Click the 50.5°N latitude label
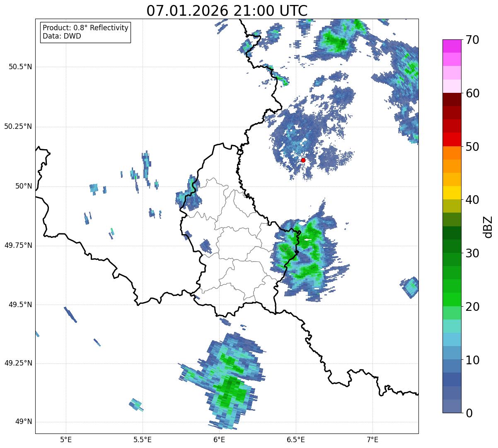This screenshot has height=448, width=498. 20,67
